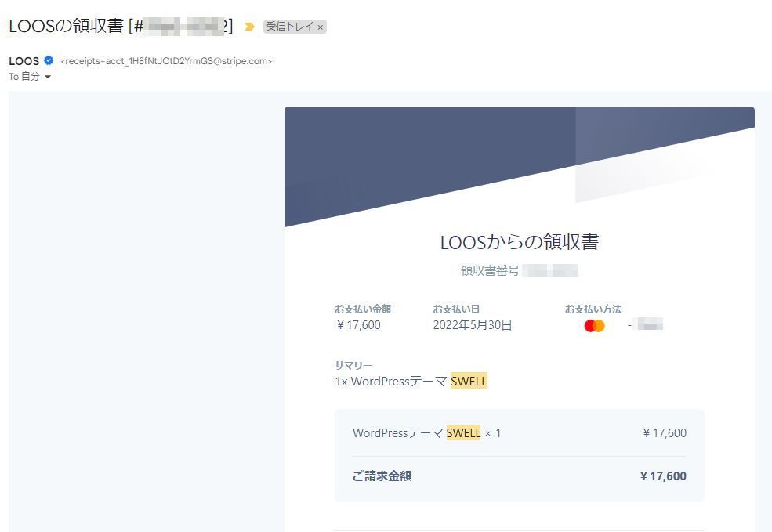Click the LOOSからの領収書 receipt heading
The image size is (772, 532).
point(519,242)
